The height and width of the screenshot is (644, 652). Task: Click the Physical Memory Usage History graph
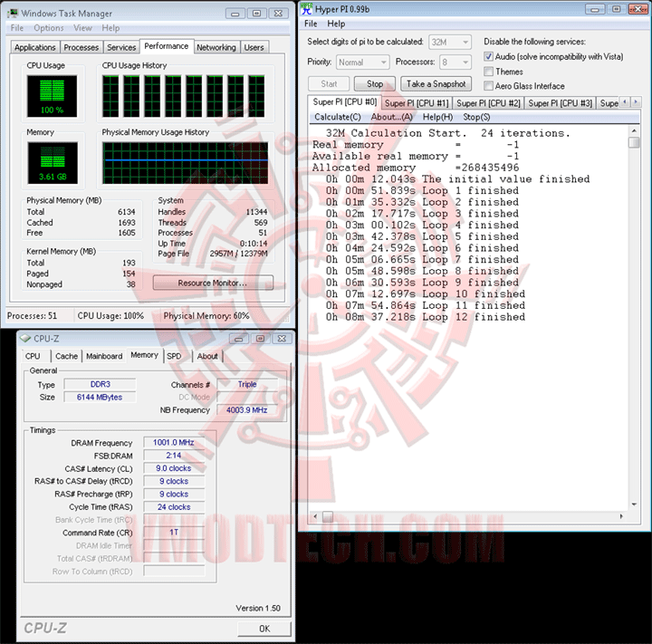point(185,163)
